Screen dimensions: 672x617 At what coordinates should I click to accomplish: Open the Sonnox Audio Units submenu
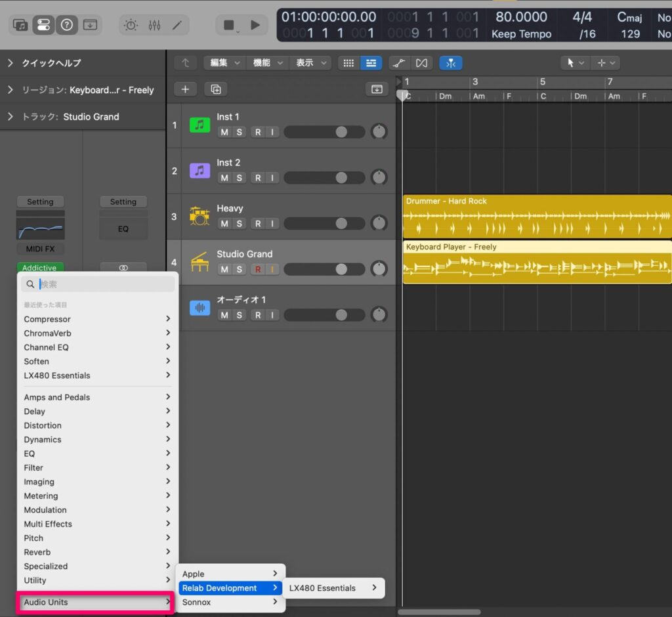coord(230,603)
